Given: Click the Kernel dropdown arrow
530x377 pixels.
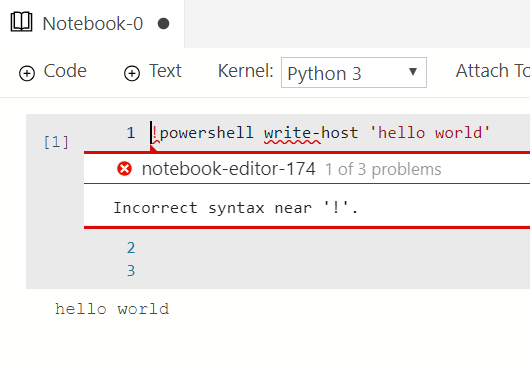Looking at the screenshot, I should [412, 71].
